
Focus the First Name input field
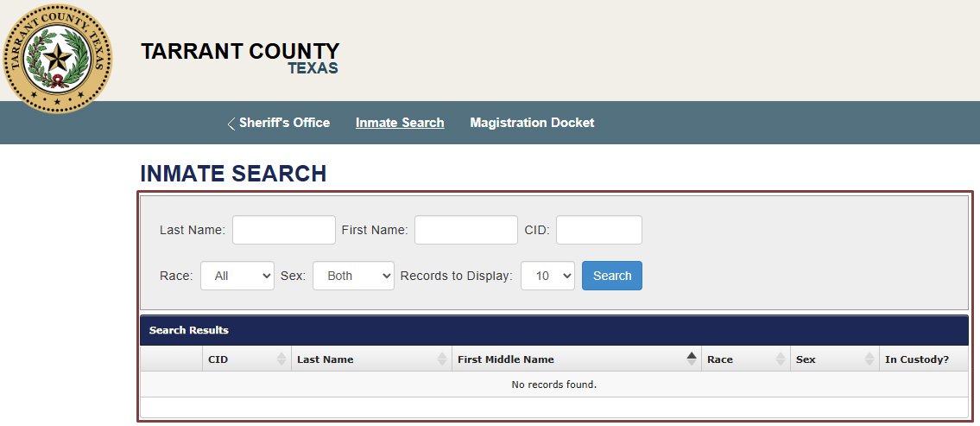[466, 230]
